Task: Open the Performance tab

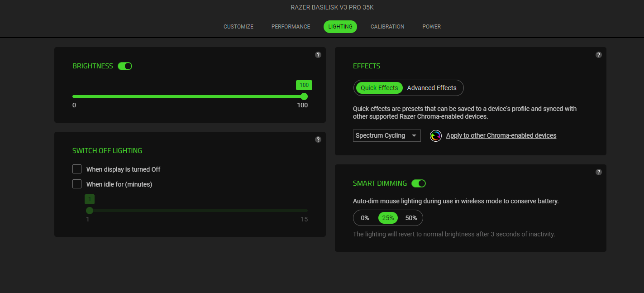Action: tap(291, 27)
